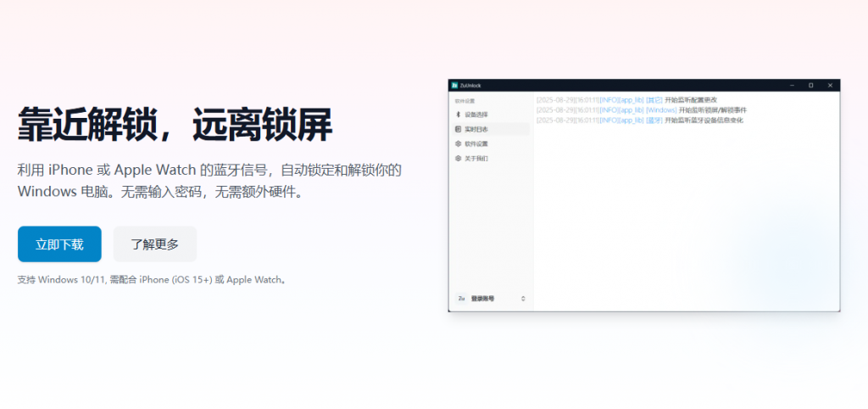Minimize the ZuUnlock window
This screenshot has height=409, width=868.
coord(791,86)
